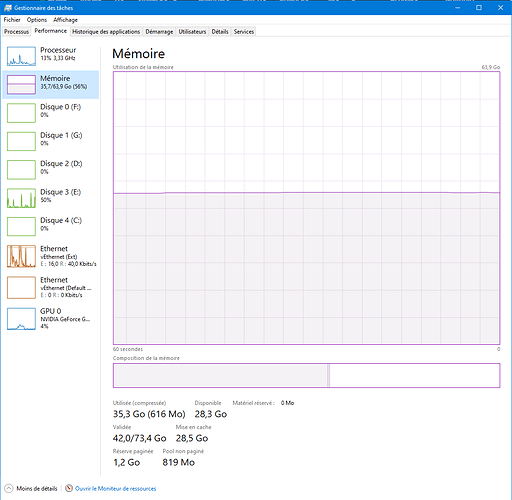Select Disque 1 (G:) thumbnail icon
Screen dimensions: 512x500
(x=21, y=141)
